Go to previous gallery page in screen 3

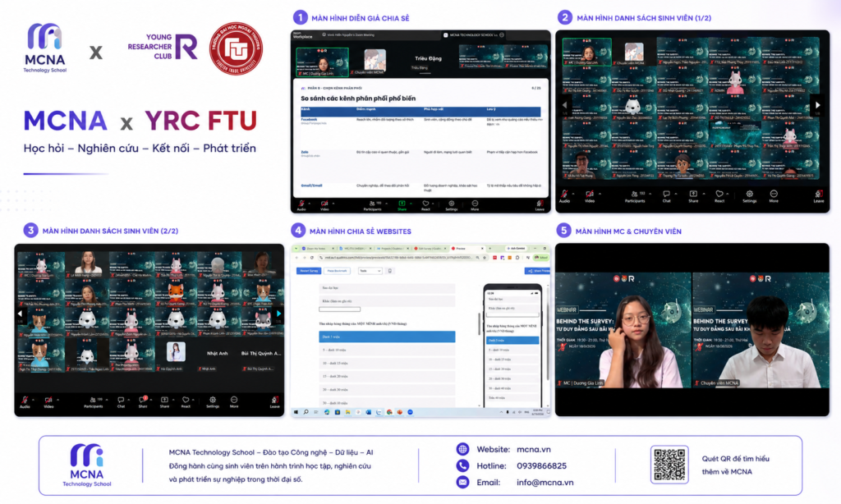(x=20, y=314)
